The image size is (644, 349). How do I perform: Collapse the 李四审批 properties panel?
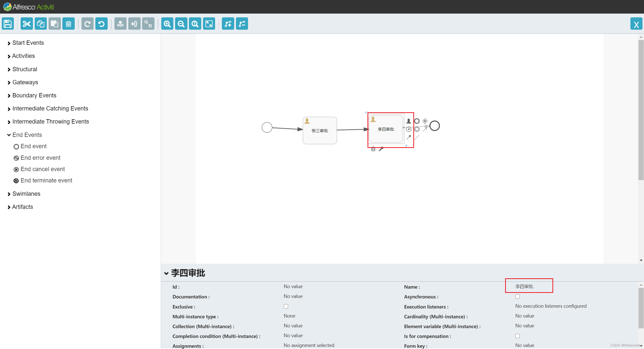(x=166, y=274)
